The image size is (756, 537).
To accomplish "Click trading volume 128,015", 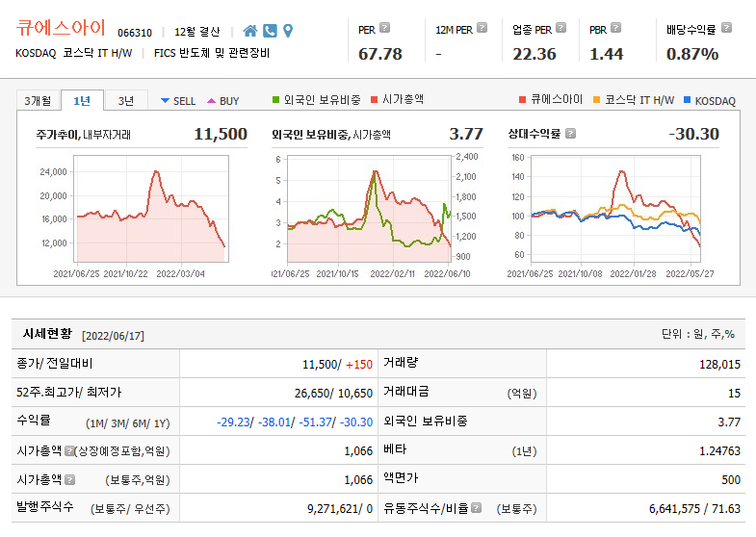I will [x=719, y=365].
